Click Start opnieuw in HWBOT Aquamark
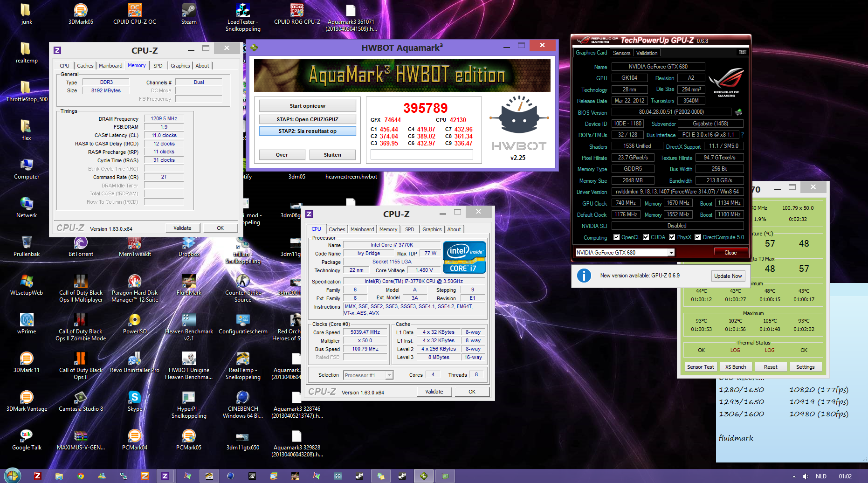The image size is (868, 483). click(308, 106)
